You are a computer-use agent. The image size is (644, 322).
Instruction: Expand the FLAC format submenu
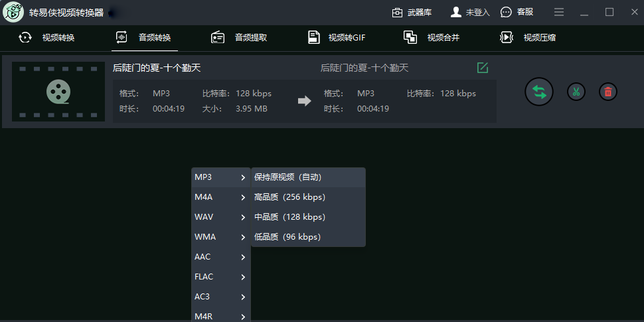[x=220, y=277]
